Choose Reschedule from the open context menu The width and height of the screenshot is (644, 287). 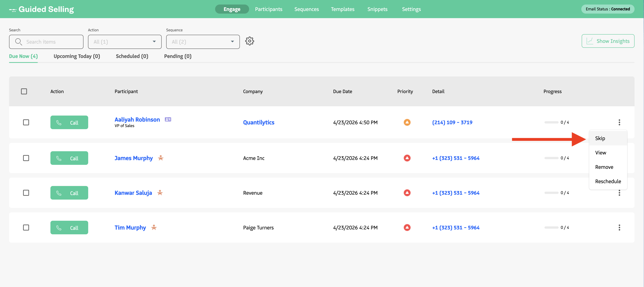608,181
